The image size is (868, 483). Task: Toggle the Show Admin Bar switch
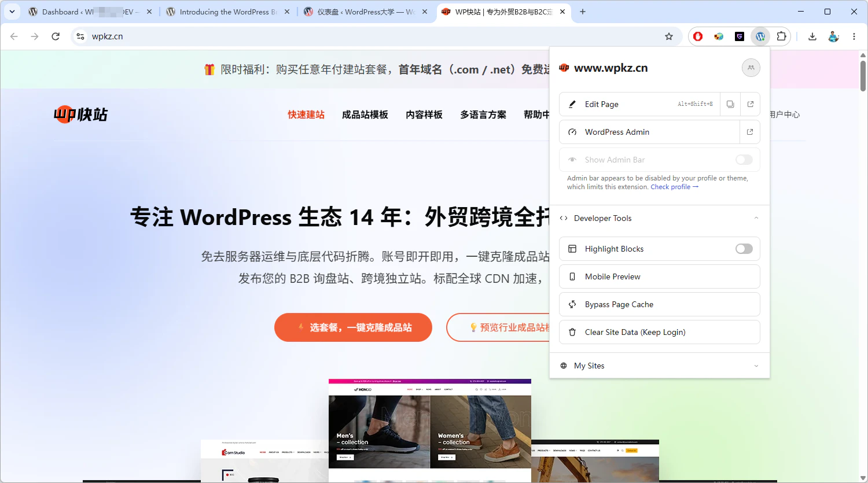(x=744, y=160)
